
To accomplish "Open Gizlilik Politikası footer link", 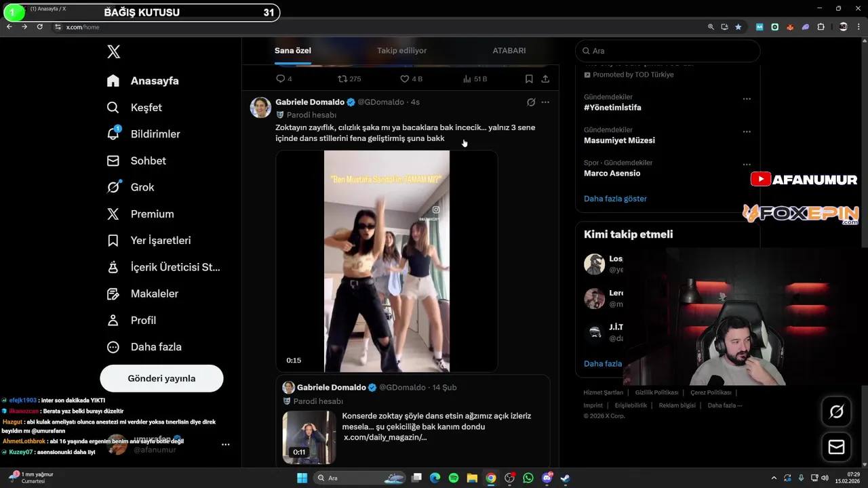I will 656,392.
